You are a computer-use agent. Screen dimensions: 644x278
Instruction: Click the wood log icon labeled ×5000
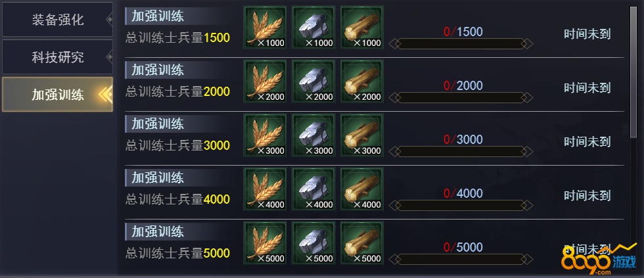[x=362, y=243]
